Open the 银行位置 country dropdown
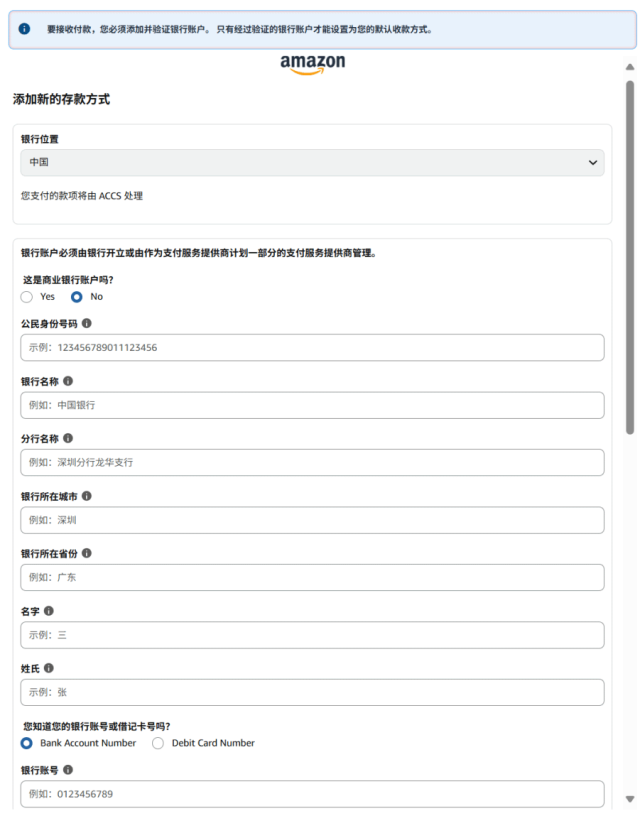 [x=312, y=162]
